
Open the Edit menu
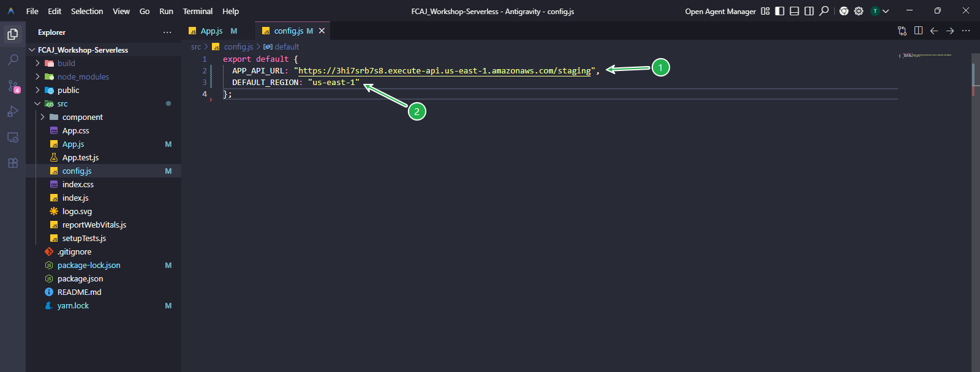[55, 11]
